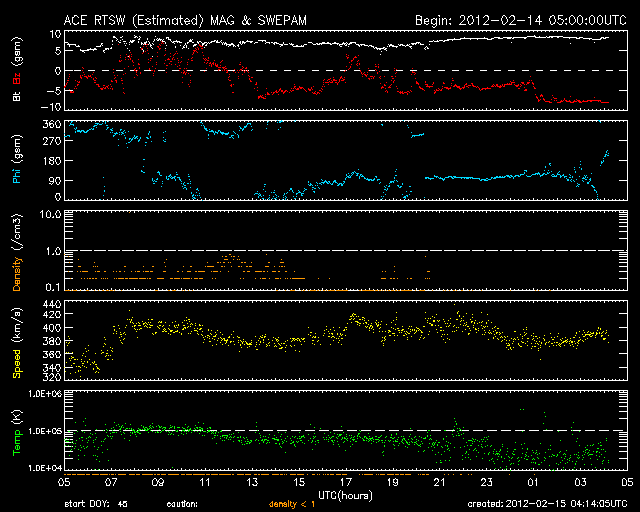This screenshot has height=512, width=640.
Task: Click the '03' hour tick label
Action: coord(580,483)
